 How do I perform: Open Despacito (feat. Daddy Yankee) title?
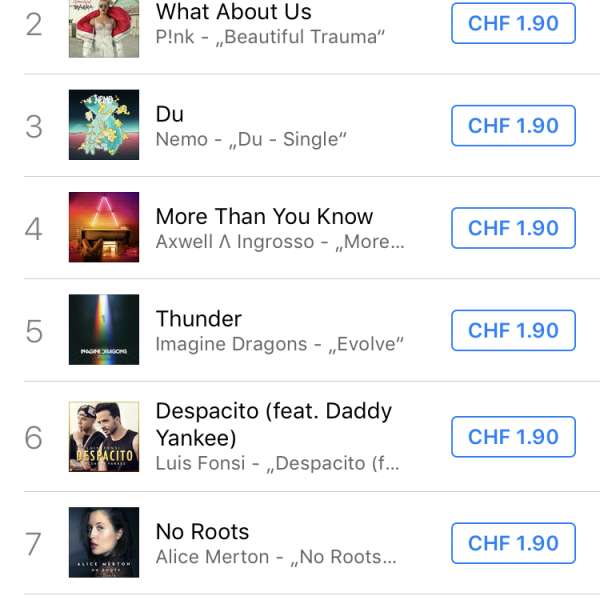[x=273, y=424]
